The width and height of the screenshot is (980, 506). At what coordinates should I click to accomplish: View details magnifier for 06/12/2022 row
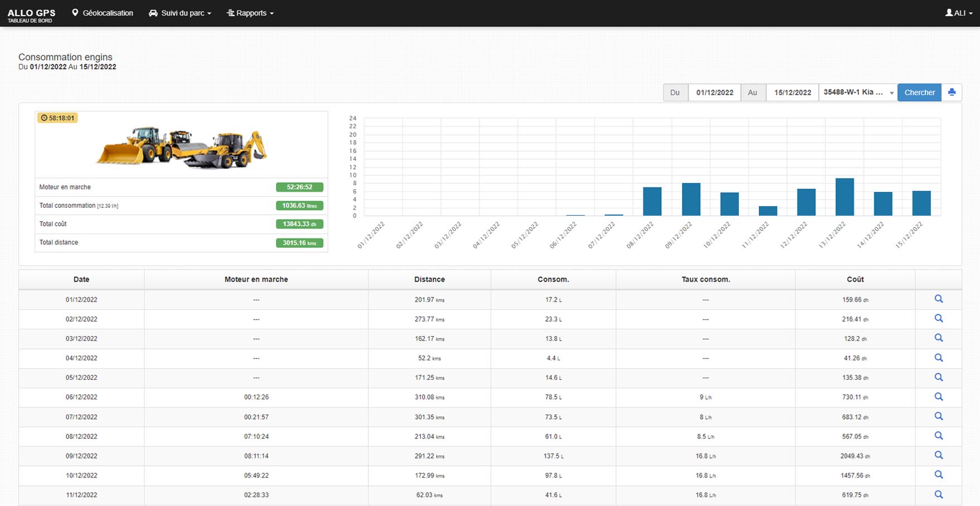tap(939, 397)
